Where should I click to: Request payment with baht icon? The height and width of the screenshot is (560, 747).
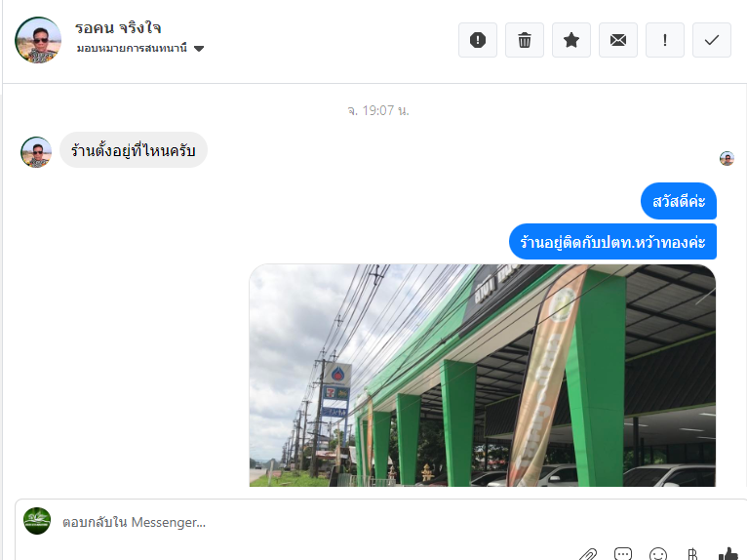coord(692,554)
